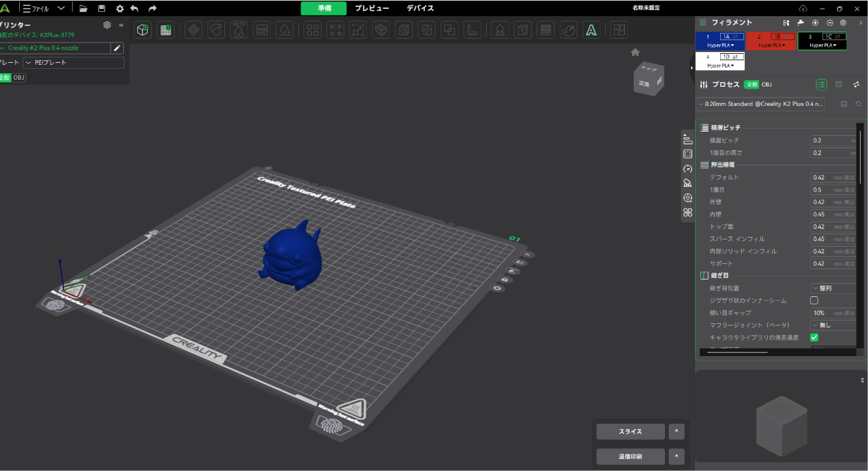
Task: Open filament settings gear icon
Action: (843, 23)
